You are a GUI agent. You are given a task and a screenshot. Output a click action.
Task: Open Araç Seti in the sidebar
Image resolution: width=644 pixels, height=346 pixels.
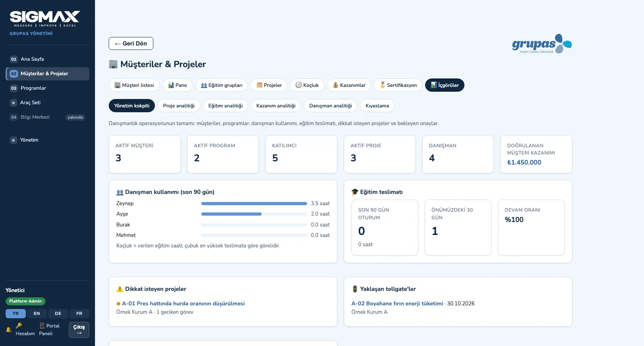pos(47,103)
